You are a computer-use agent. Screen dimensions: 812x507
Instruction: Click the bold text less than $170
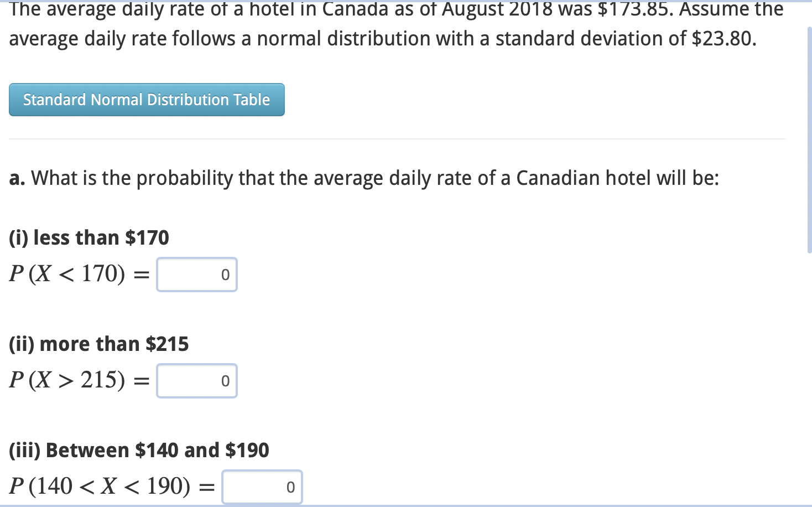tap(89, 237)
